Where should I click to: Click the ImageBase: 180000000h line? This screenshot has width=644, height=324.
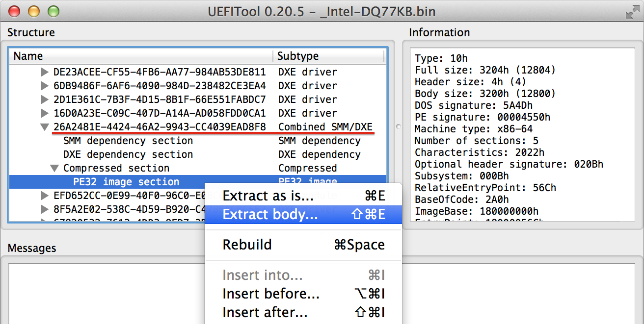pyautogui.click(x=477, y=211)
